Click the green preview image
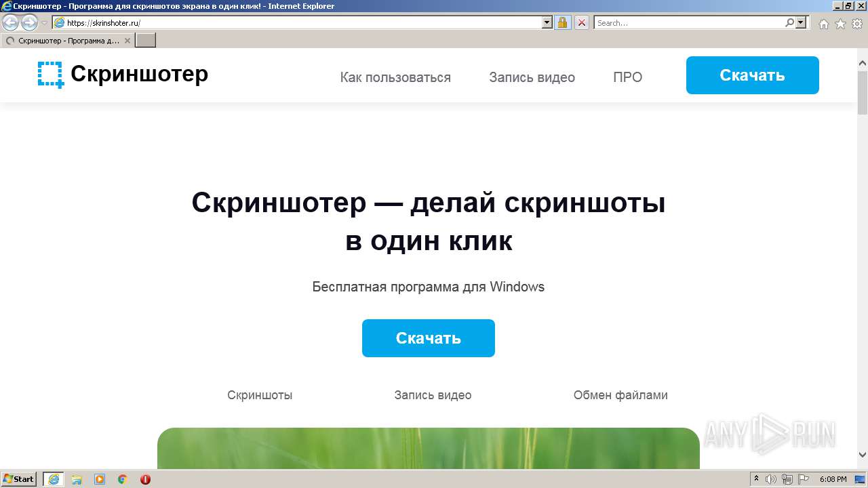Screen dimensions: 868x488 tap(429, 448)
